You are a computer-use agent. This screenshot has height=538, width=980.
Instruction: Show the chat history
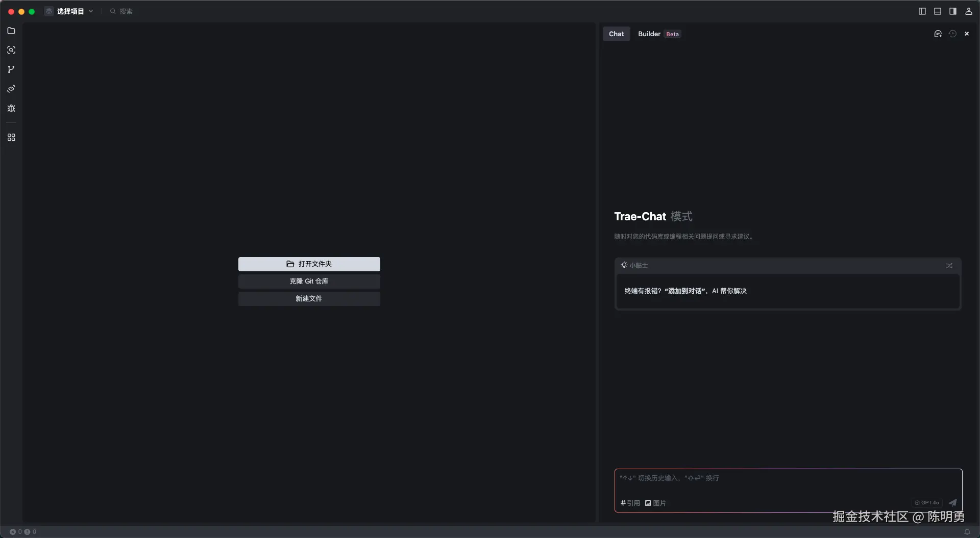(952, 34)
